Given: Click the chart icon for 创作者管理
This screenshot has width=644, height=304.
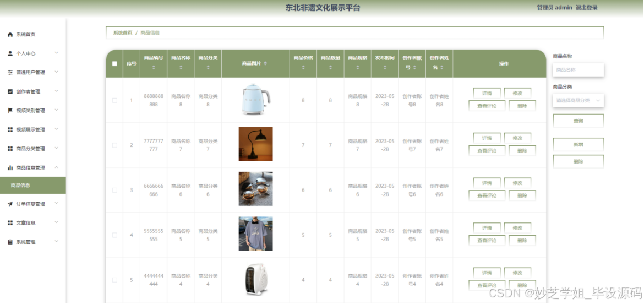Looking at the screenshot, I should (10, 91).
